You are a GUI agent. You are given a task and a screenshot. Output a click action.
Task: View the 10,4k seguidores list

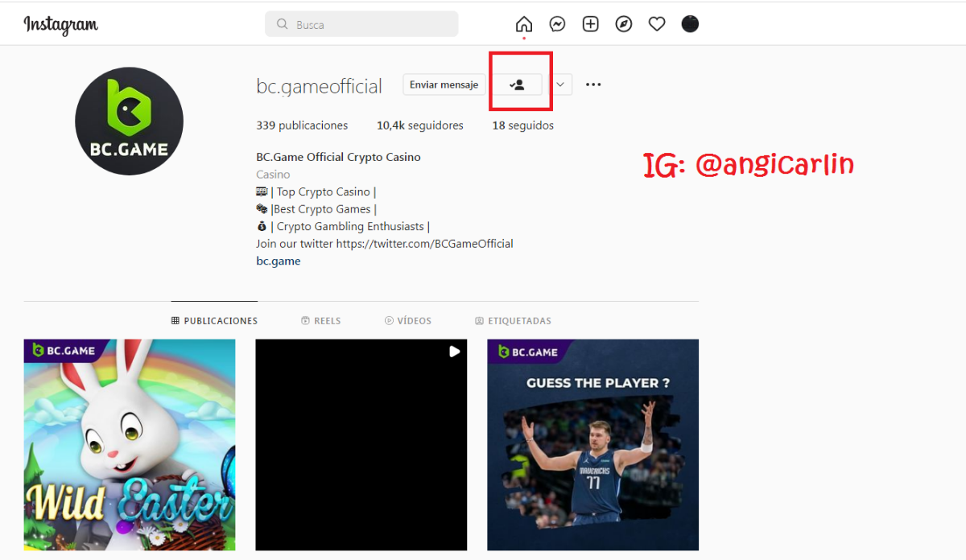click(419, 126)
